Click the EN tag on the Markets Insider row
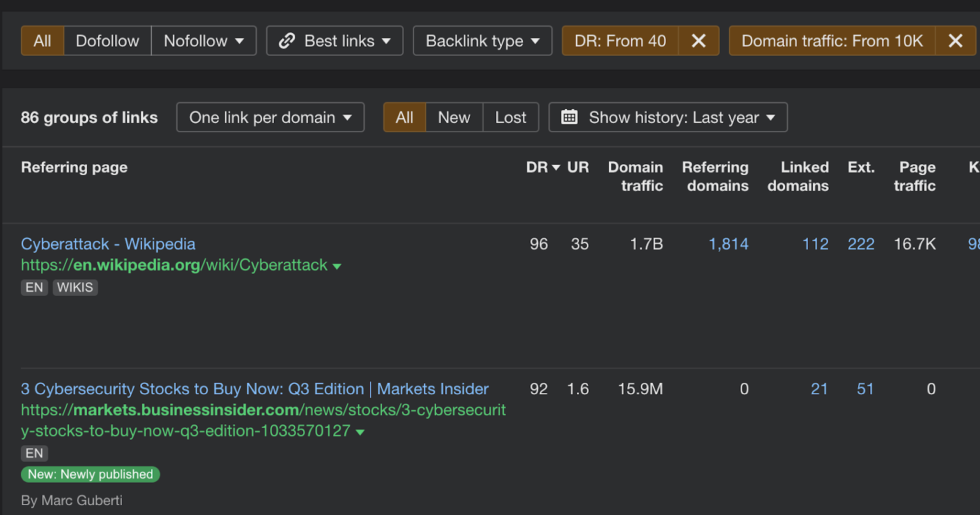Image resolution: width=980 pixels, height=515 pixels. [34, 453]
